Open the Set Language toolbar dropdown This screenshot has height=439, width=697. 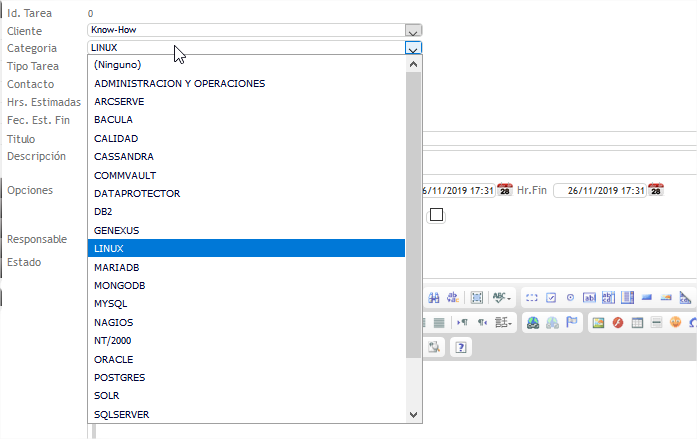[503, 323]
